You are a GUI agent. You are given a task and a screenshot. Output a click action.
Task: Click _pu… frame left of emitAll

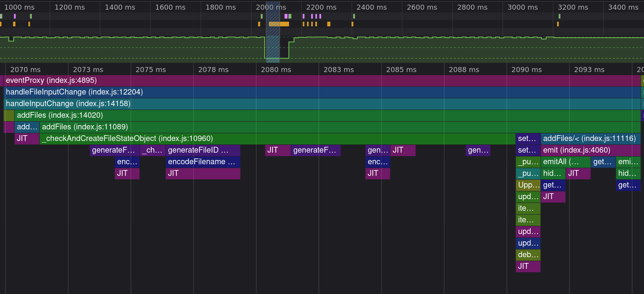click(x=528, y=162)
